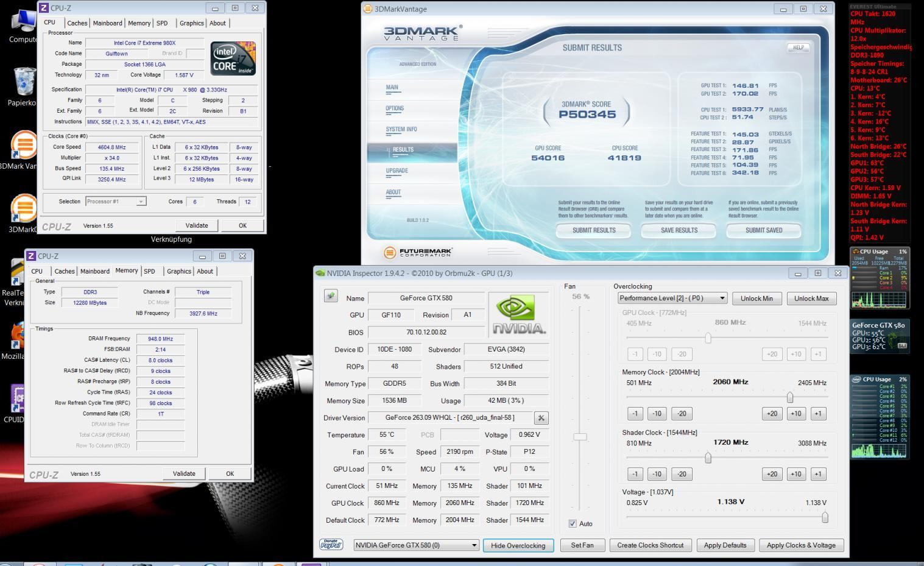Screen dimensions: 924x566
Task: Click the Voltage slider handle
Action: (825, 517)
